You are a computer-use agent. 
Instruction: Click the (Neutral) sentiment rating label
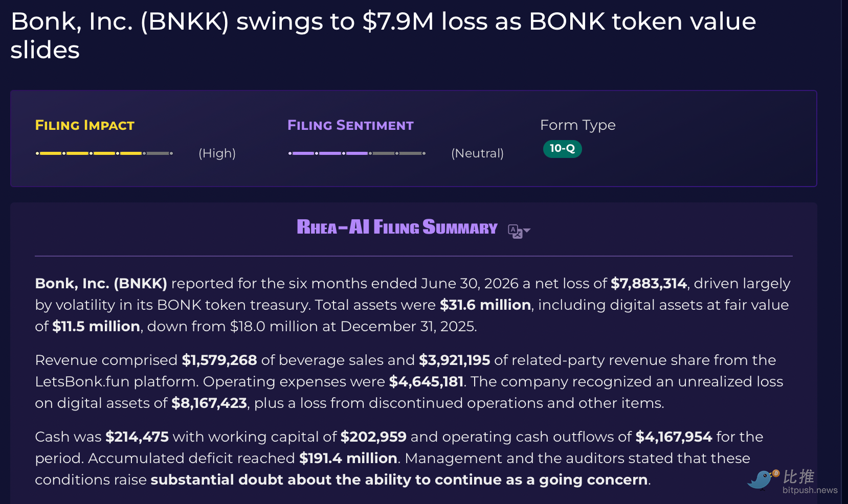(478, 153)
